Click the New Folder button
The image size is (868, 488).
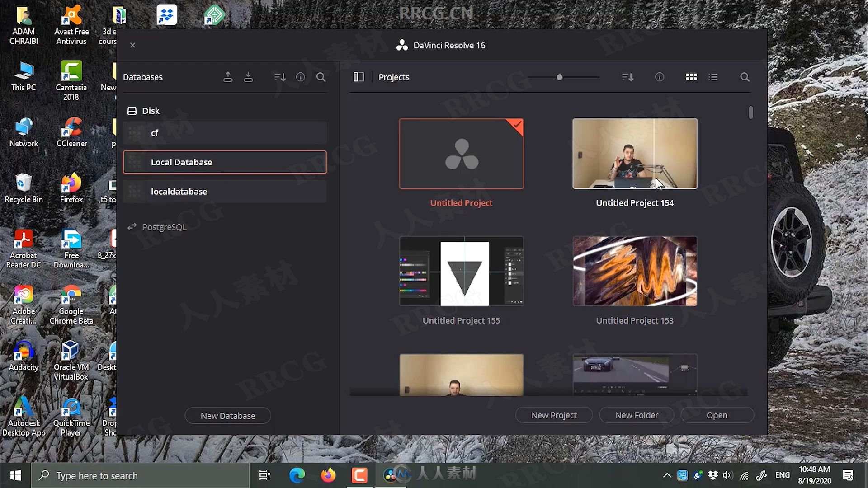pos(637,415)
